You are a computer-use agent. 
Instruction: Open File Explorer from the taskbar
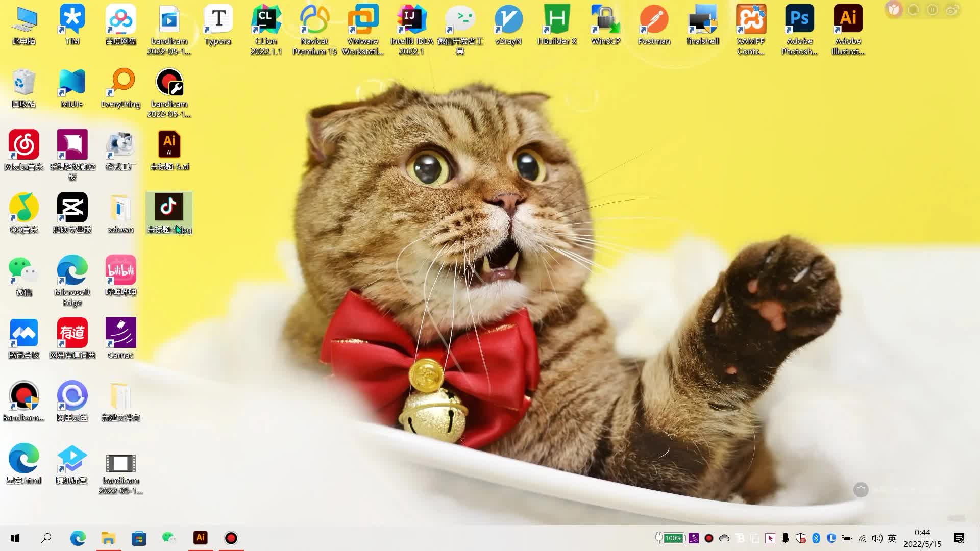coord(108,538)
